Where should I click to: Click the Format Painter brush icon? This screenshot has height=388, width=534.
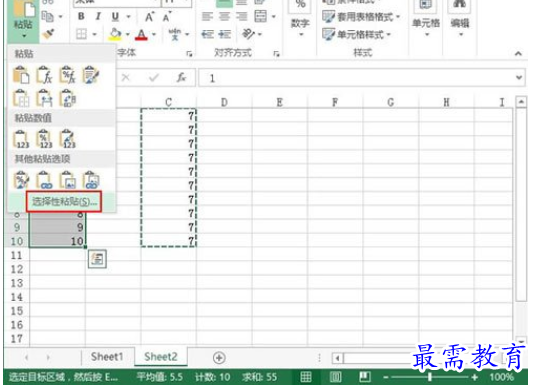coord(48,34)
